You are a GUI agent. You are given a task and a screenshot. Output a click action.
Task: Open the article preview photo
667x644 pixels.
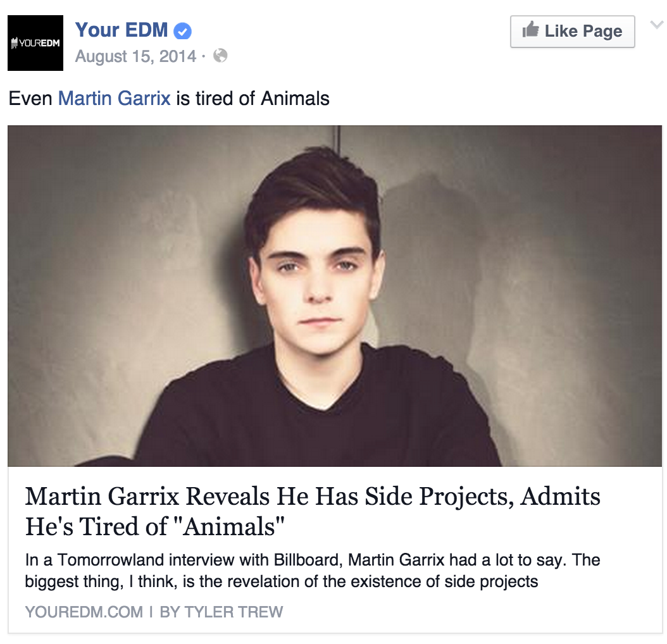click(335, 295)
